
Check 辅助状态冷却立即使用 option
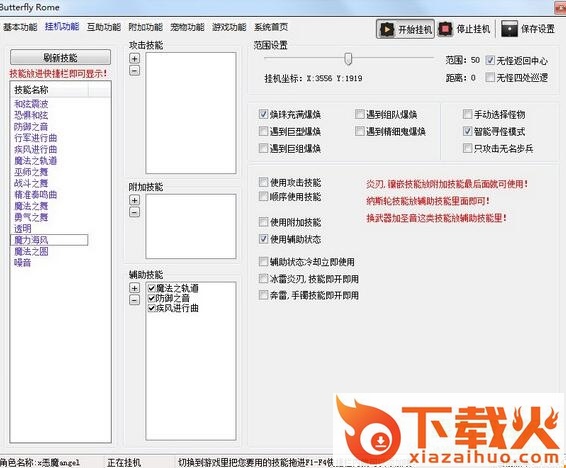263,262
